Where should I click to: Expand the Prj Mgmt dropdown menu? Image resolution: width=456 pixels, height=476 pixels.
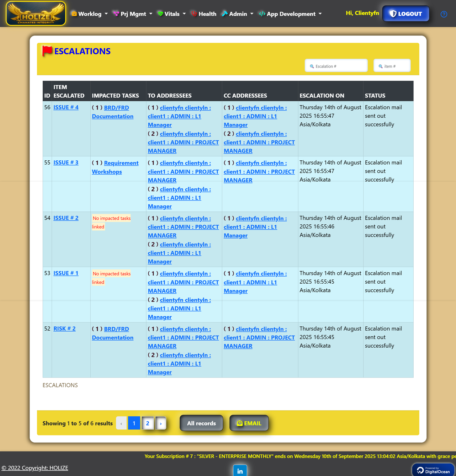click(133, 14)
